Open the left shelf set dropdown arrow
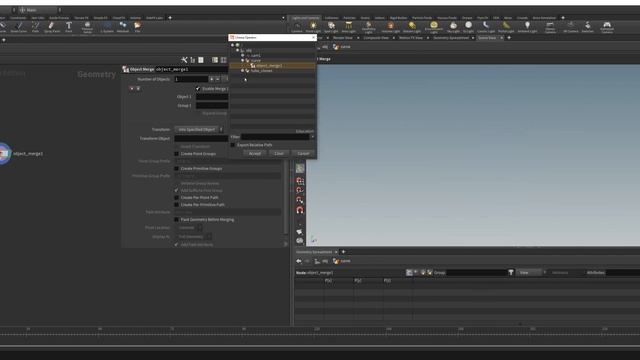Viewport: 640px width, 360px height. click(x=283, y=18)
